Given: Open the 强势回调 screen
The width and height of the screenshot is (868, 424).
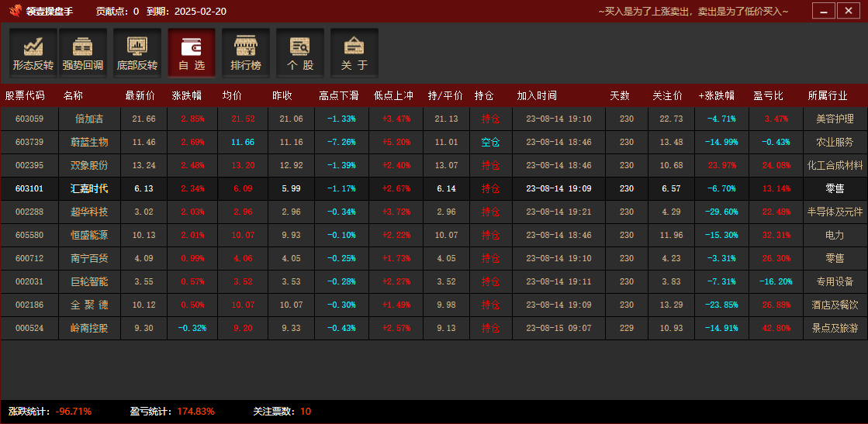Looking at the screenshot, I should [x=83, y=53].
